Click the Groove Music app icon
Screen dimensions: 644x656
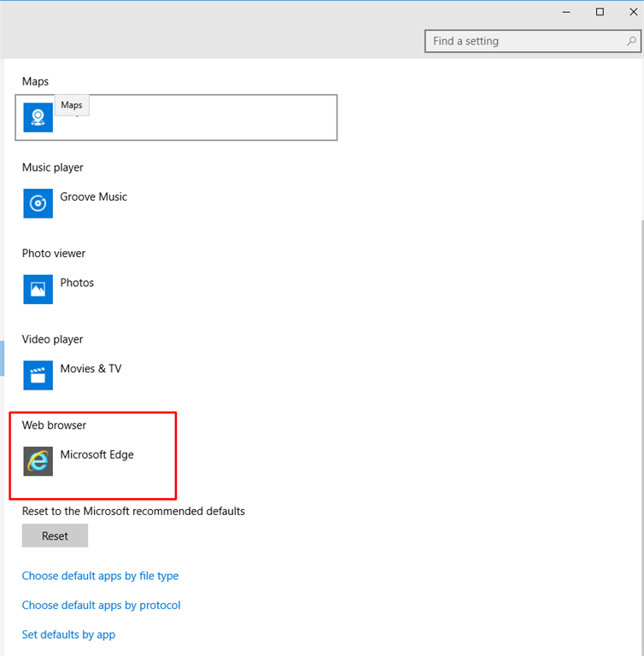coord(38,203)
